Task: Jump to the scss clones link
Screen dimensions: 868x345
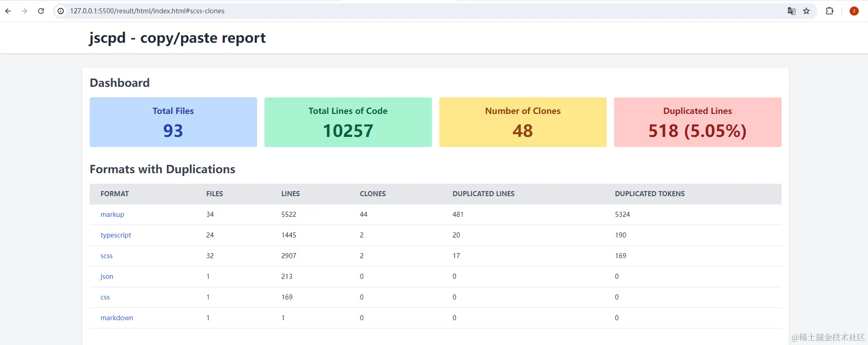Action: tap(107, 256)
